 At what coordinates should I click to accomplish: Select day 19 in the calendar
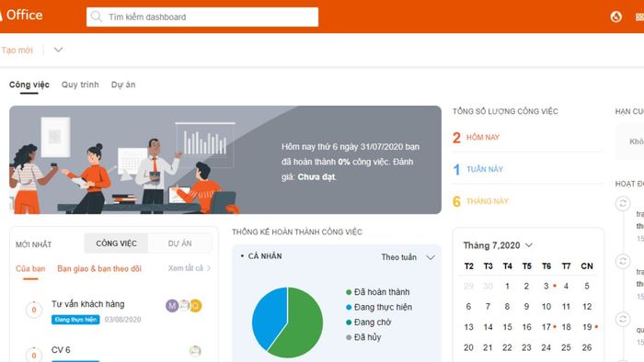coord(587,327)
